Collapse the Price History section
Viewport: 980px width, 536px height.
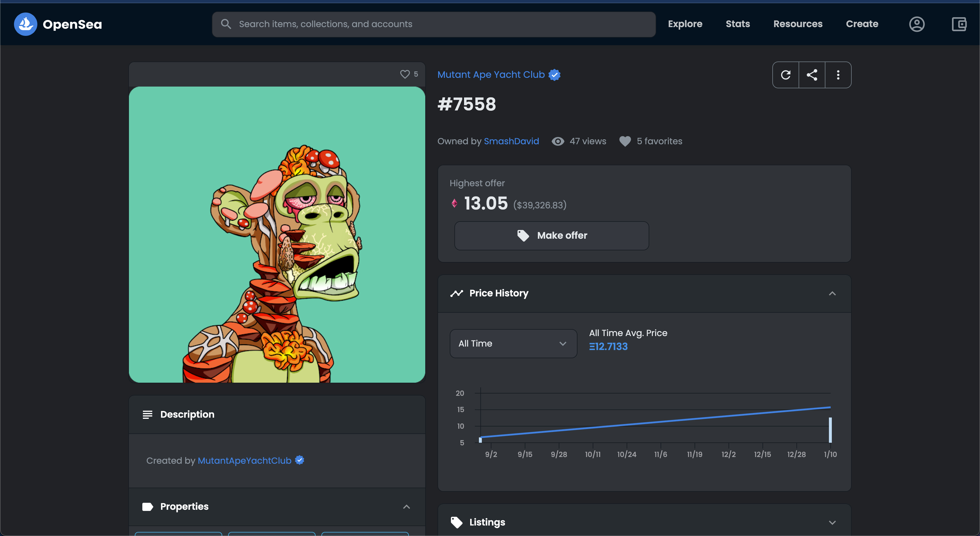click(x=832, y=294)
